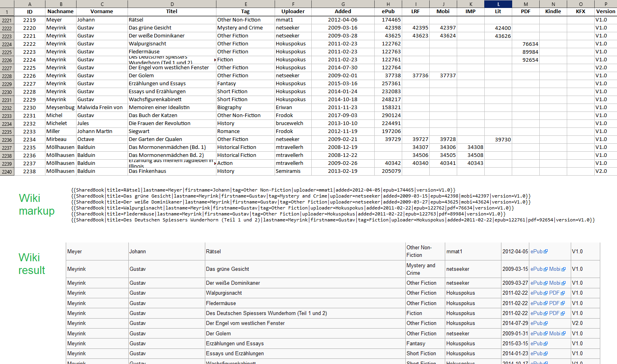
Task: Open ePub link for Das grüne Gesicht
Action: coord(539,269)
